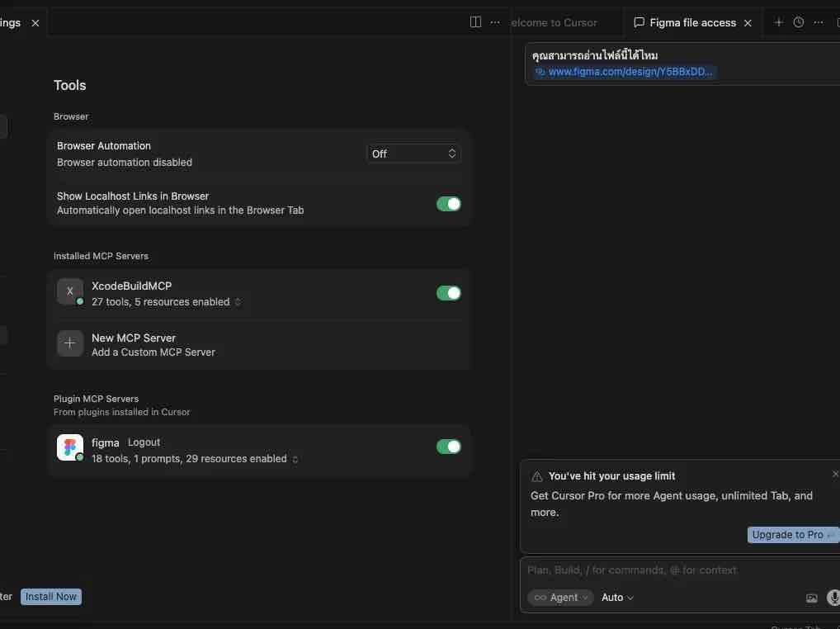Click Logout next to figma
Viewport: 840px width, 629px height.
(144, 442)
